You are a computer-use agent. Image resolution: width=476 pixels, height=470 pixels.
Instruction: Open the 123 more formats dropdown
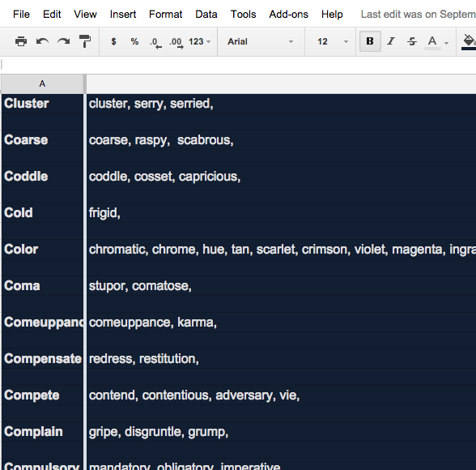[199, 41]
